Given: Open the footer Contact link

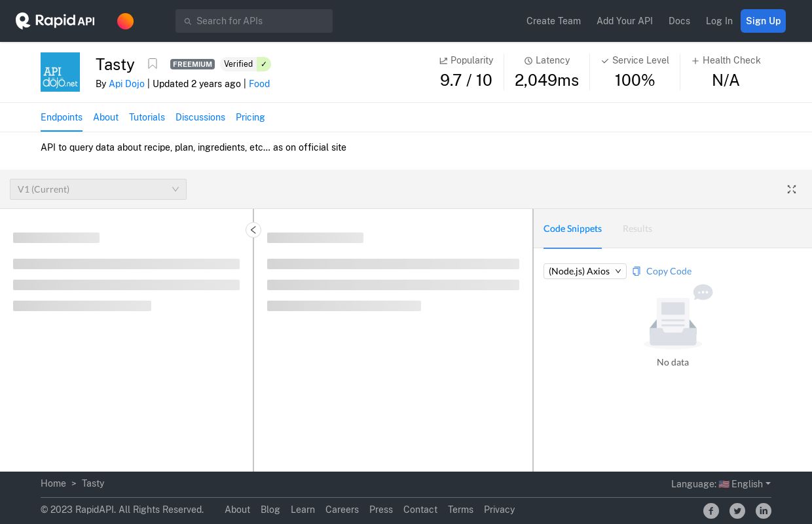Looking at the screenshot, I should pos(420,510).
